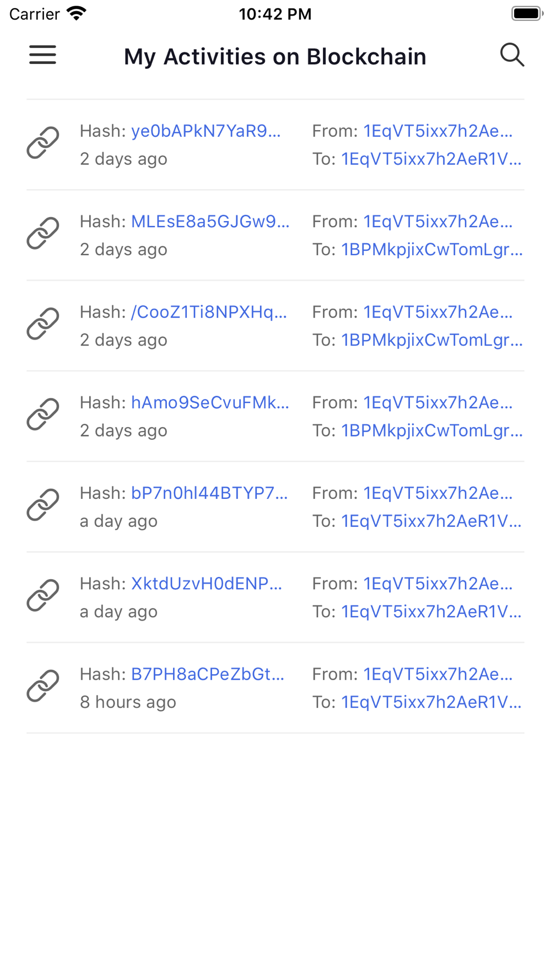
Task: Open transaction hash bP7n0hl44BTYP7 link
Action: click(x=209, y=493)
